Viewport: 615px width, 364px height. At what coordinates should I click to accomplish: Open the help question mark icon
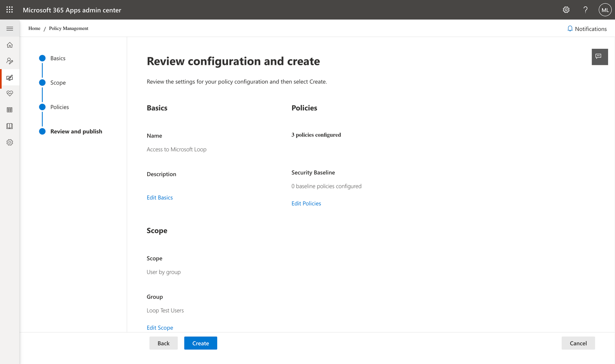click(585, 10)
